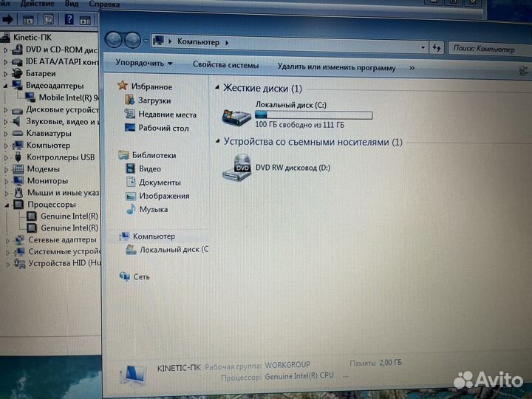Click the help question mark toolbar icon

click(x=69, y=19)
